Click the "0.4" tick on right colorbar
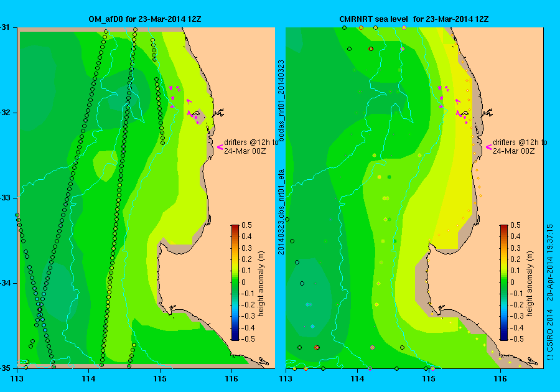 (x=515, y=236)
